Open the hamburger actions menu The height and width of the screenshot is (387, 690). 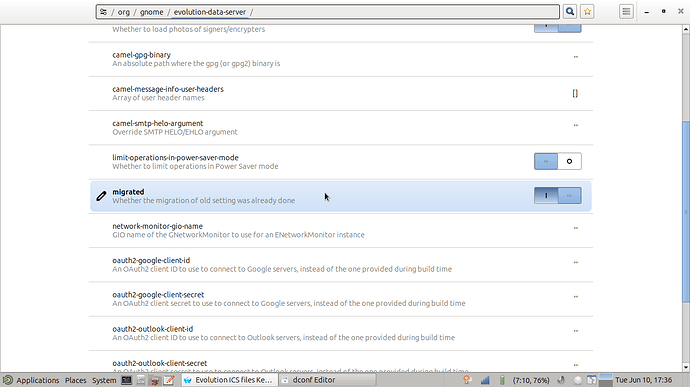click(626, 11)
